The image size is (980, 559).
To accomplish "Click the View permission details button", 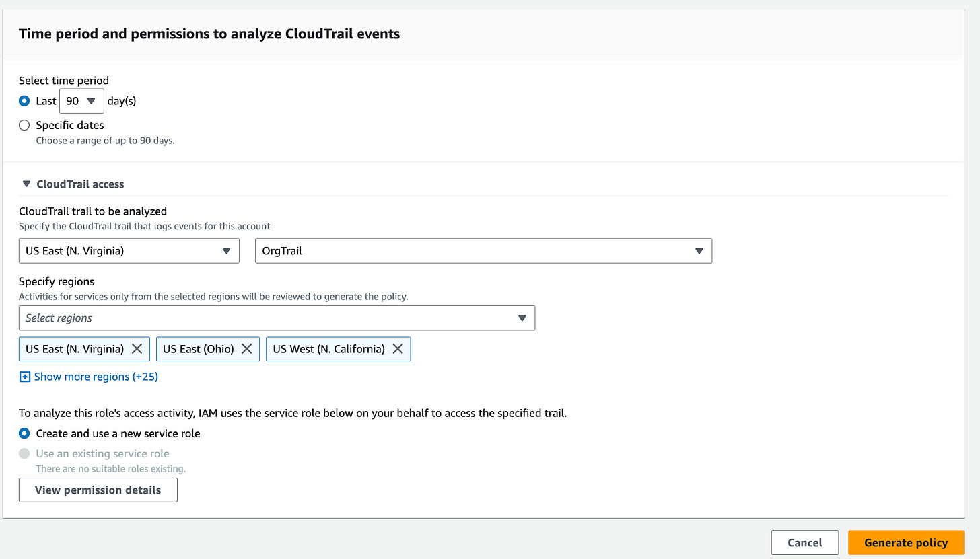I will (x=98, y=490).
